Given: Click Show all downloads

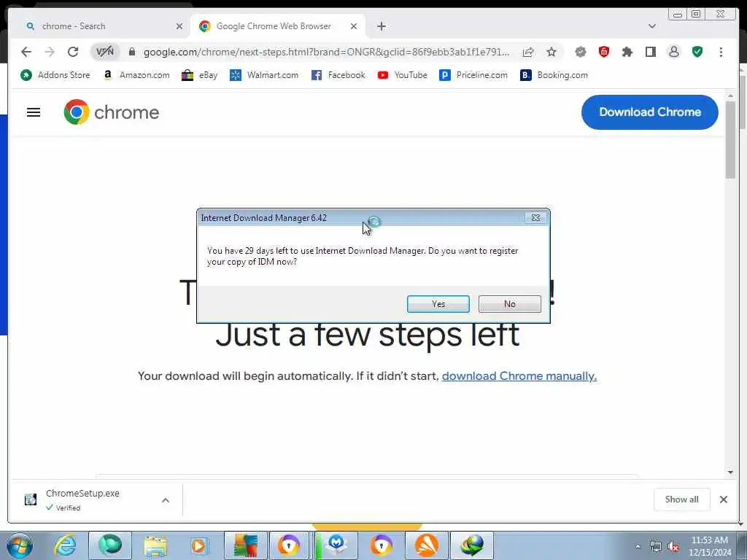Looking at the screenshot, I should click(x=681, y=499).
